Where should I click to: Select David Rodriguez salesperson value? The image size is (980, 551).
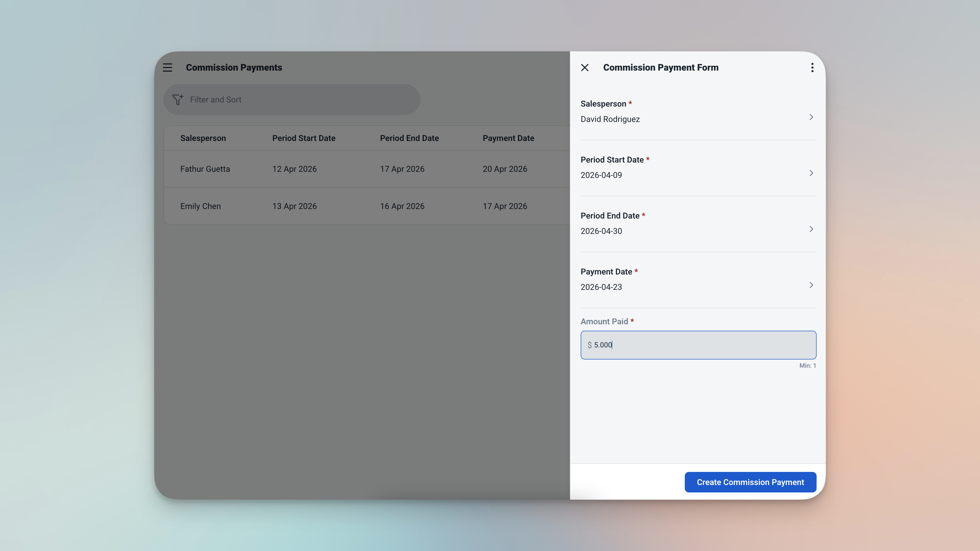610,119
